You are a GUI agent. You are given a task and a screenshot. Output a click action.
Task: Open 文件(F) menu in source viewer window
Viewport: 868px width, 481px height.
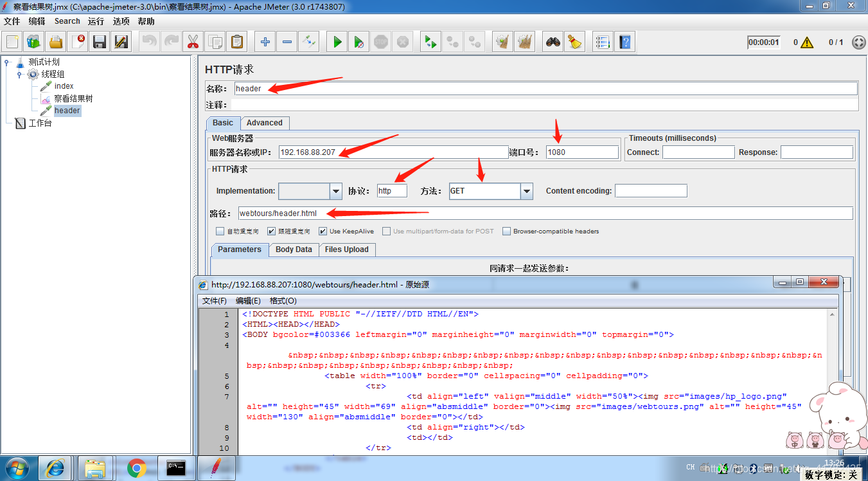coord(215,301)
